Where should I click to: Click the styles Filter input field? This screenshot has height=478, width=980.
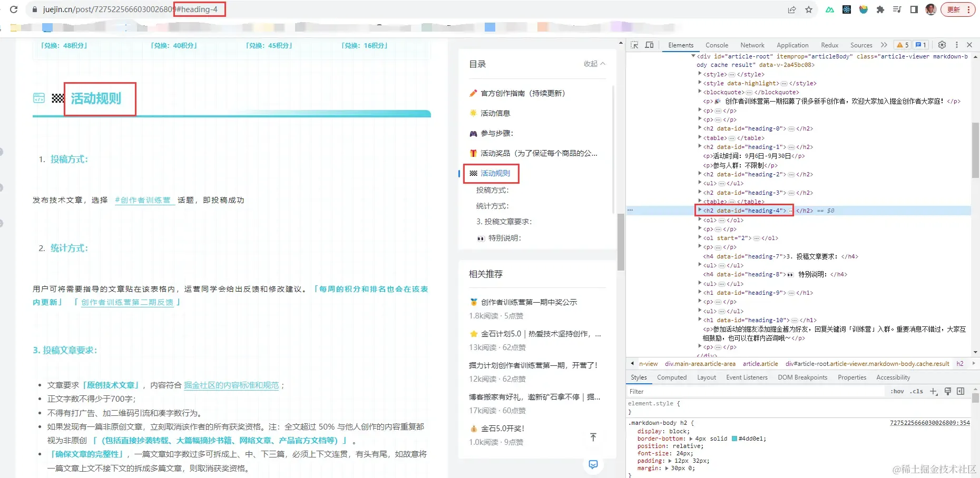pos(756,392)
